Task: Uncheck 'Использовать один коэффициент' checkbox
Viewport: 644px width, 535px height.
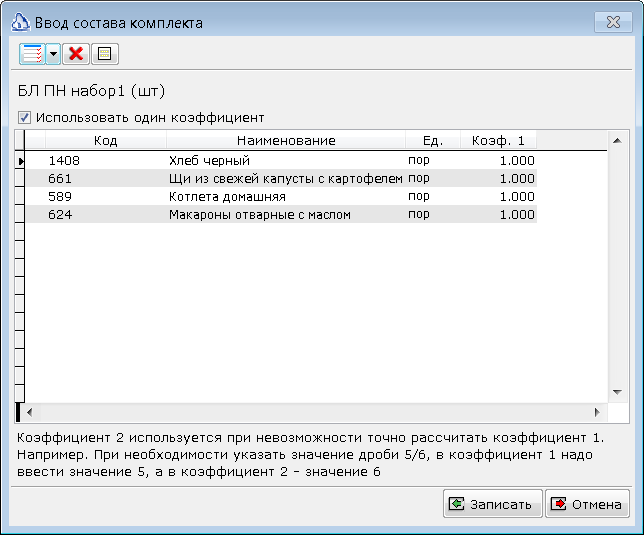Action: point(24,118)
